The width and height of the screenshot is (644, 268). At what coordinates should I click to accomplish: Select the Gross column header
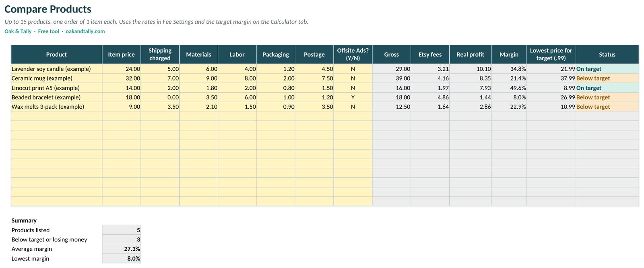pos(392,54)
